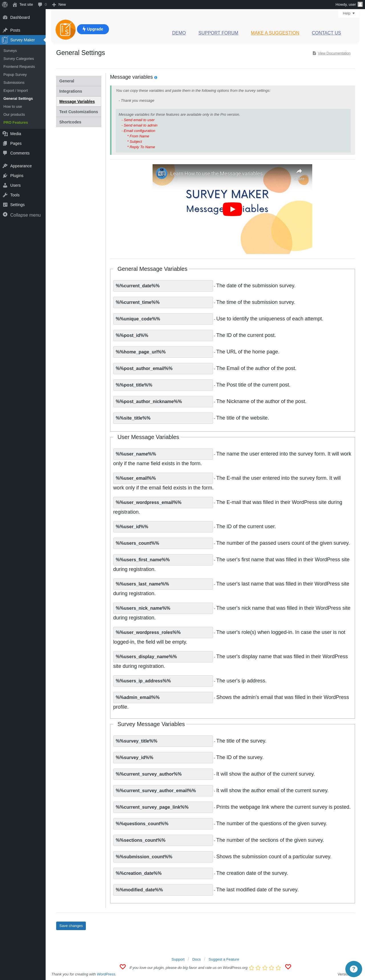Open the View Documentation link

[334, 53]
